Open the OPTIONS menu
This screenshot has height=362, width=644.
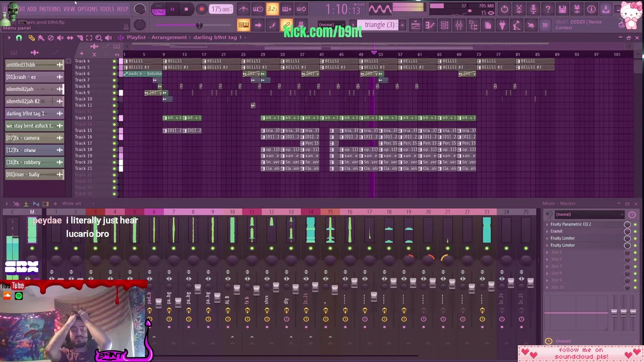88,9
